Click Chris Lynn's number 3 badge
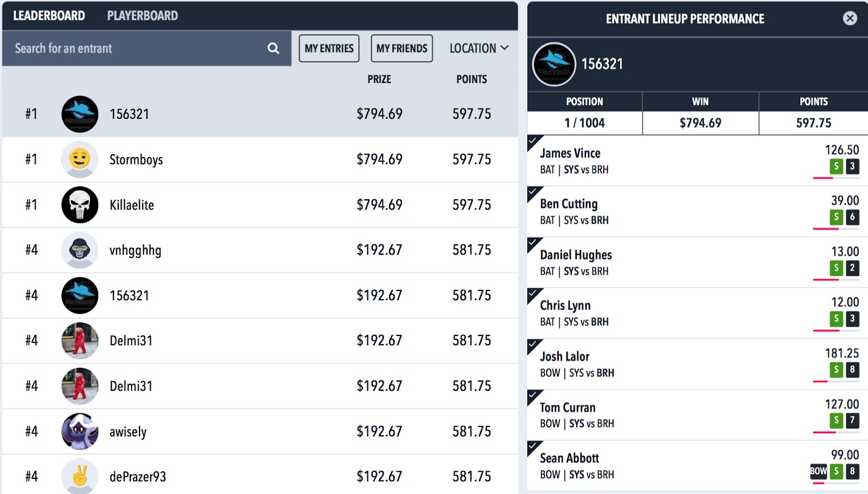Image resolution: width=868 pixels, height=494 pixels. click(x=852, y=319)
